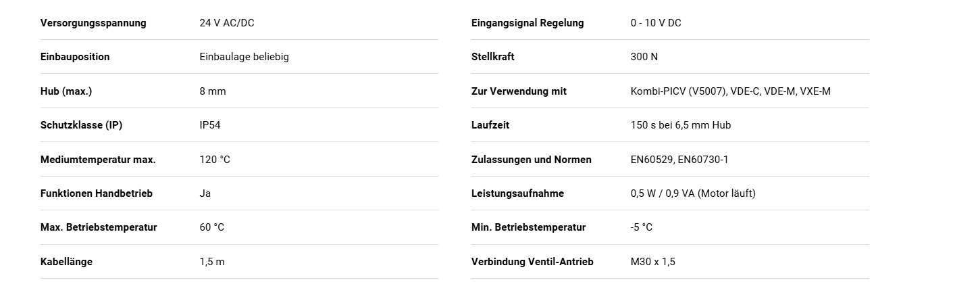Select the 60 °C operating temperature value
Image resolution: width=980 pixels, height=299 pixels.
click(212, 227)
